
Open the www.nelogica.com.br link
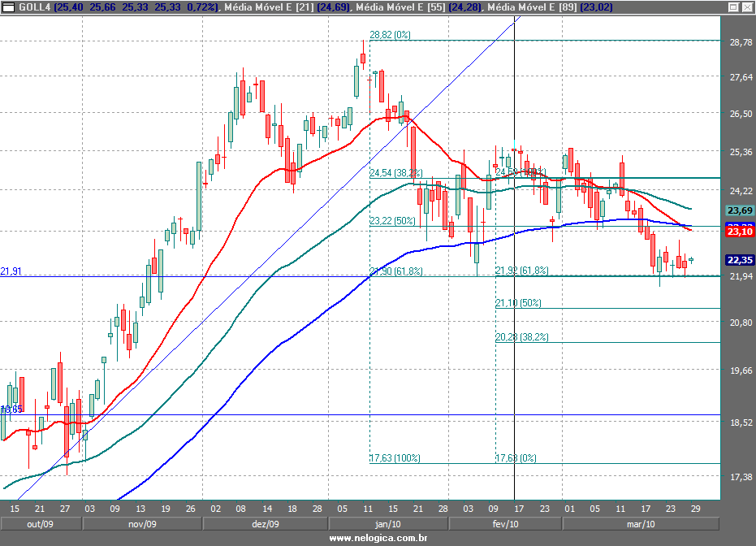(378, 539)
